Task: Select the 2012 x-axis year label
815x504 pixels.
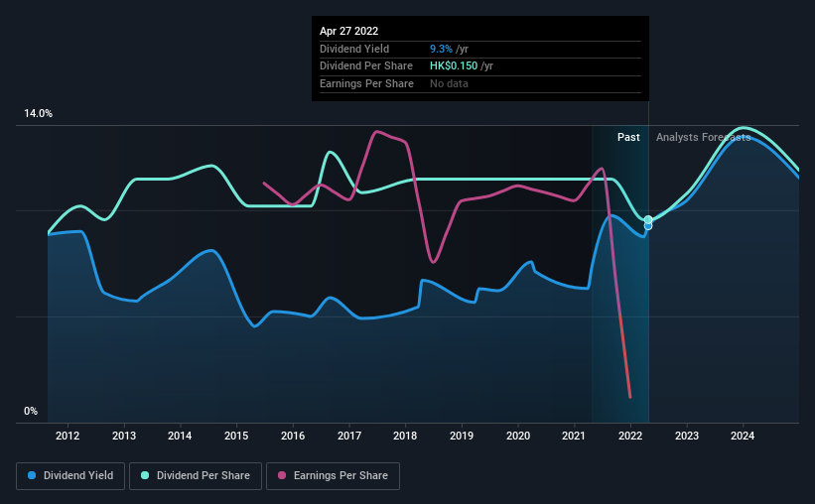Action: click(x=68, y=436)
